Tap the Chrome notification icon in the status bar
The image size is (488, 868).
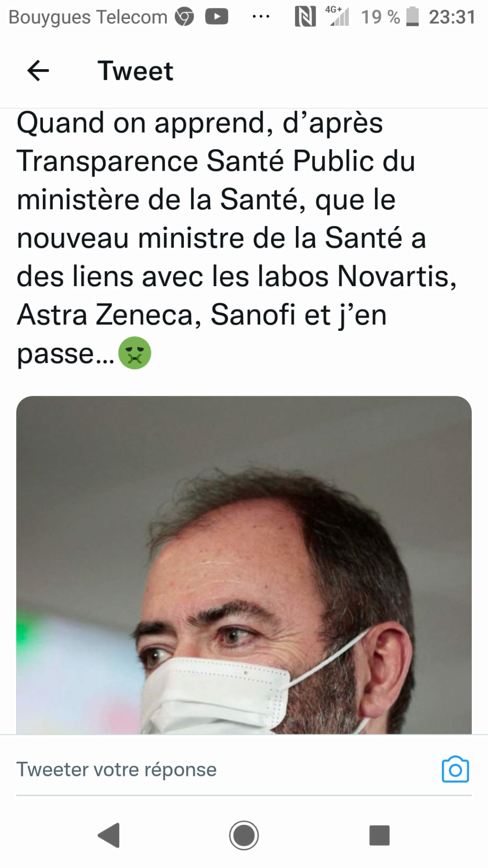pyautogui.click(x=184, y=17)
